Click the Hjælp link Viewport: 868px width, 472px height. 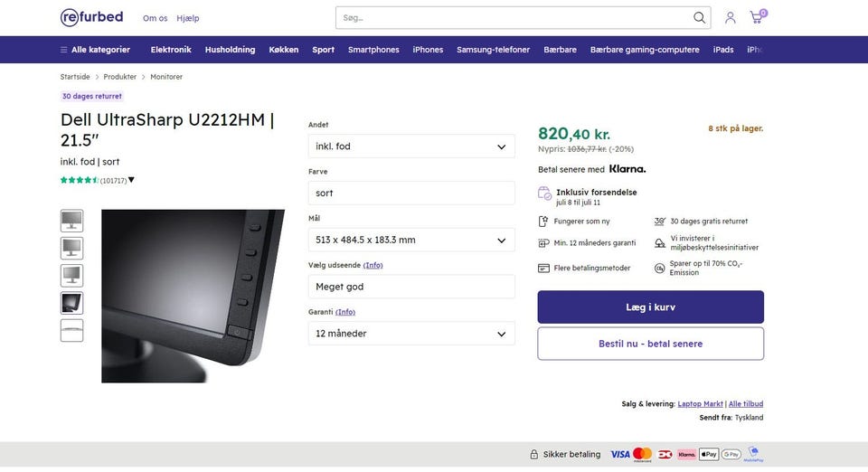[188, 18]
